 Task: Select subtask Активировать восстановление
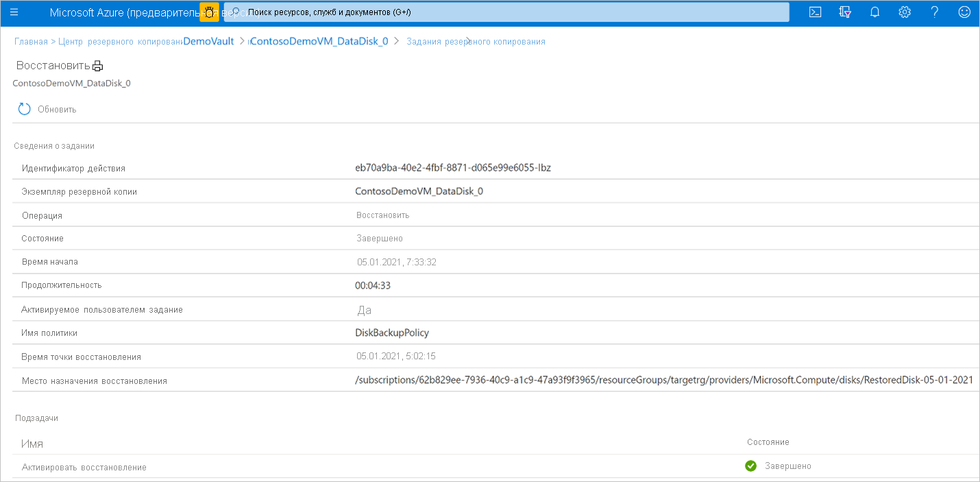84,468
